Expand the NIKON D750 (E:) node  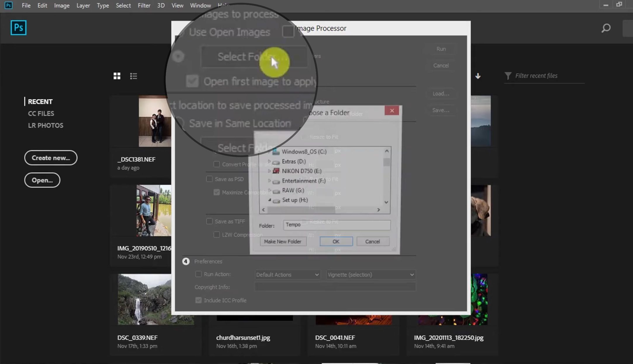click(x=269, y=171)
